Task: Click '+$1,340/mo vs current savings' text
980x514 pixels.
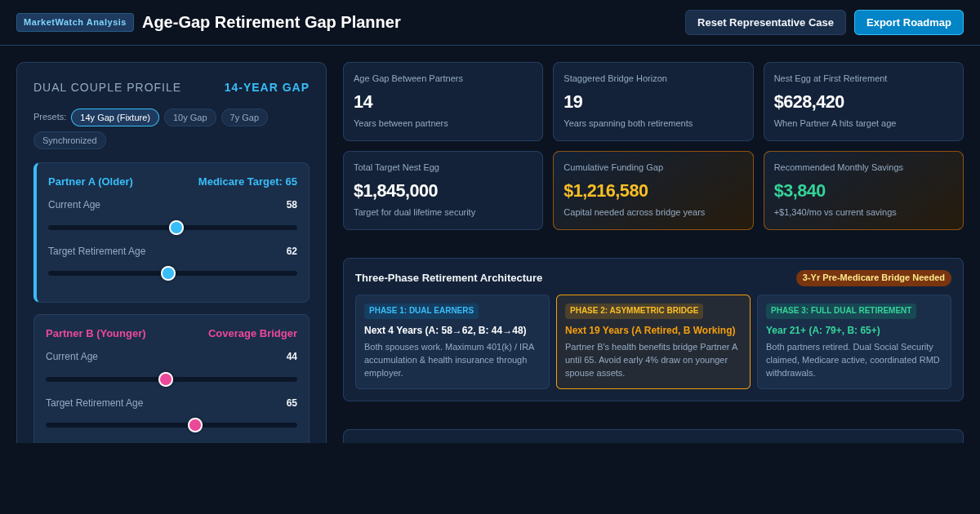Action: click(835, 212)
